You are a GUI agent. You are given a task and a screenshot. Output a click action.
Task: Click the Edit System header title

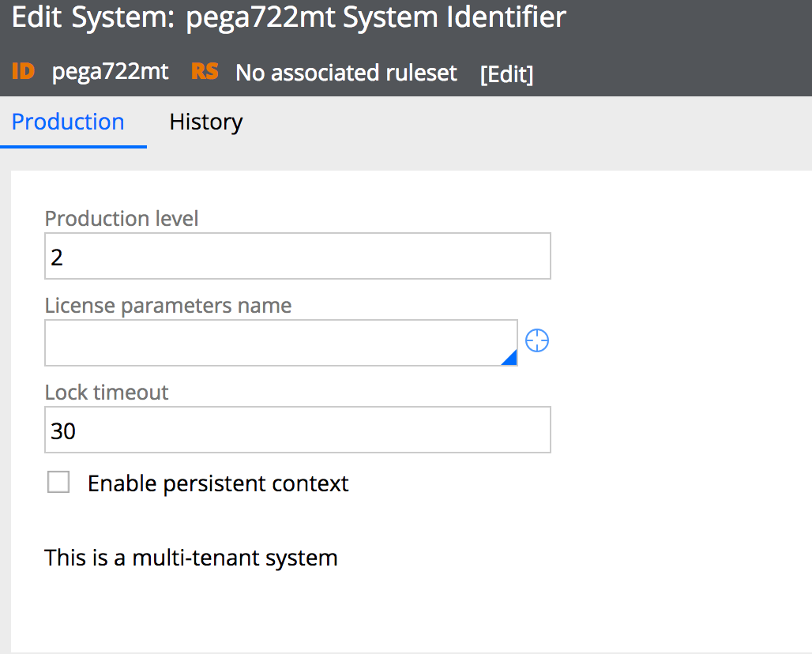pos(289,17)
